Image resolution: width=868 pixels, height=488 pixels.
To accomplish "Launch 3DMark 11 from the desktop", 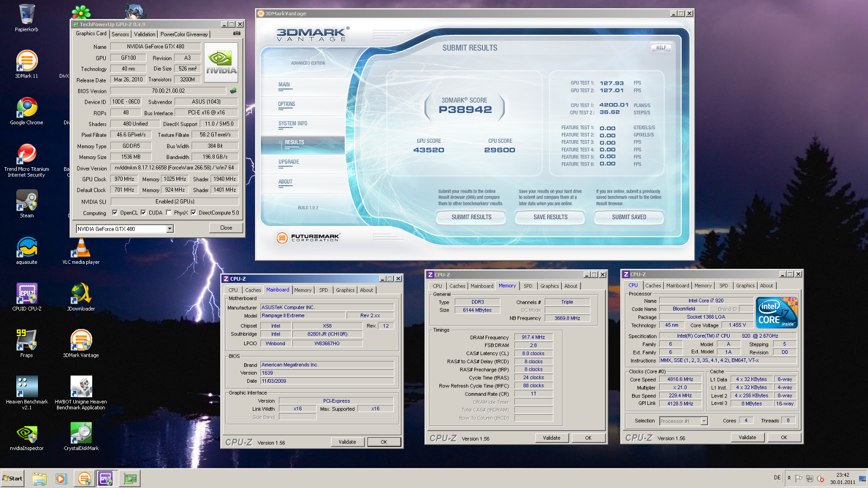I will (x=27, y=64).
